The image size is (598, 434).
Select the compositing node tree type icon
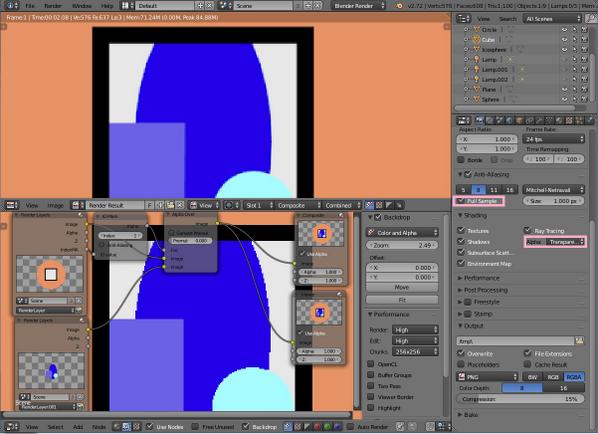127,426
